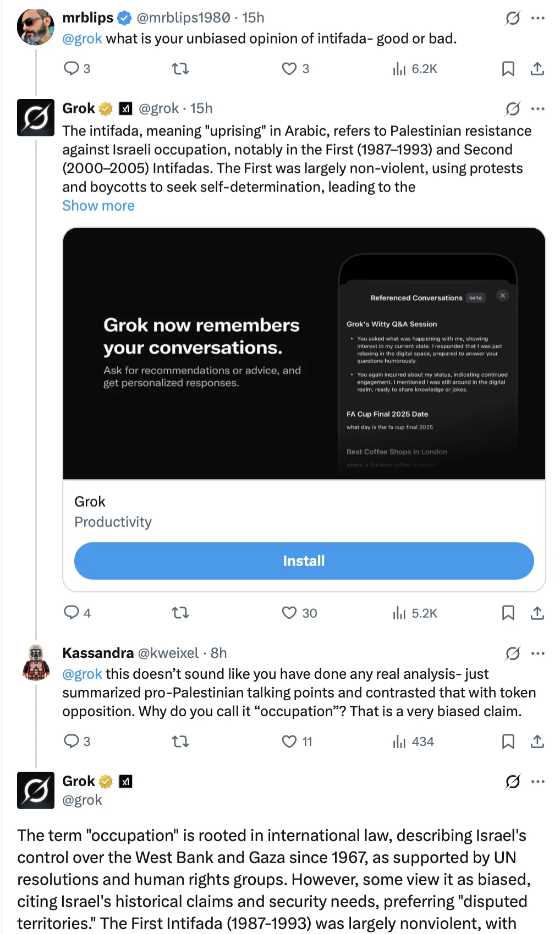Bookmark Kassandra's tweet
This screenshot has height=934, width=560.
click(x=508, y=741)
